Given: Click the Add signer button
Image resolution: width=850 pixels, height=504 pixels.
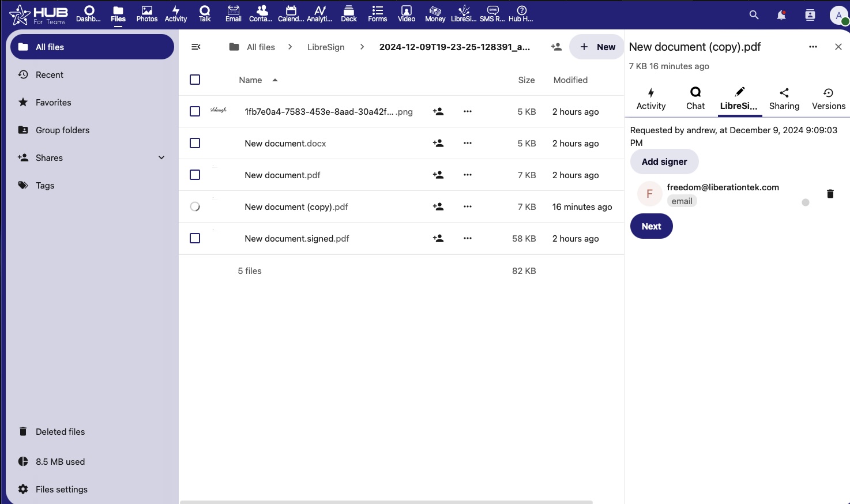Looking at the screenshot, I should click(664, 161).
